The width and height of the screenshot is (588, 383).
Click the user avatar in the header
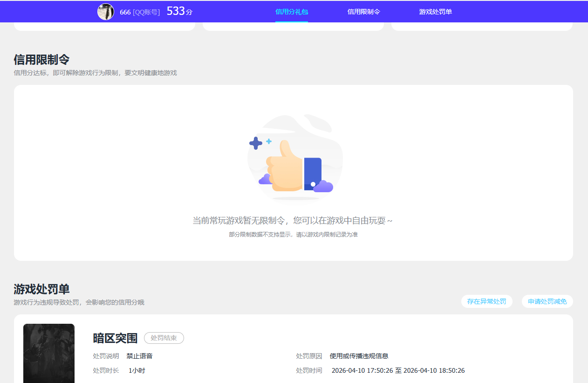click(x=106, y=12)
